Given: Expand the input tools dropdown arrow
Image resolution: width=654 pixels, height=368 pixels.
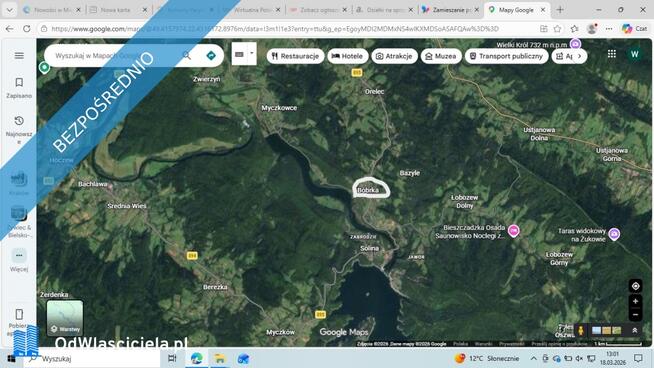Looking at the screenshot, I should pyautogui.click(x=252, y=53).
